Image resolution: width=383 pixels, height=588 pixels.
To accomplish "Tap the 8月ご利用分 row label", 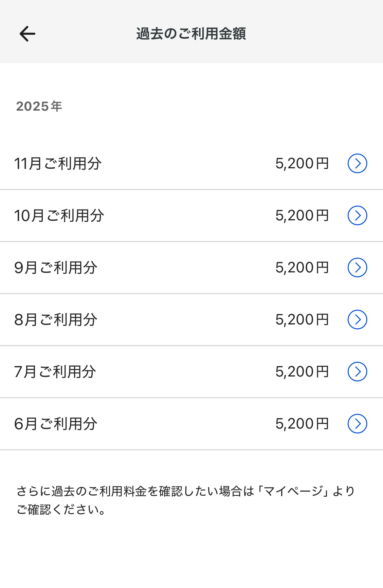I will pos(56,320).
